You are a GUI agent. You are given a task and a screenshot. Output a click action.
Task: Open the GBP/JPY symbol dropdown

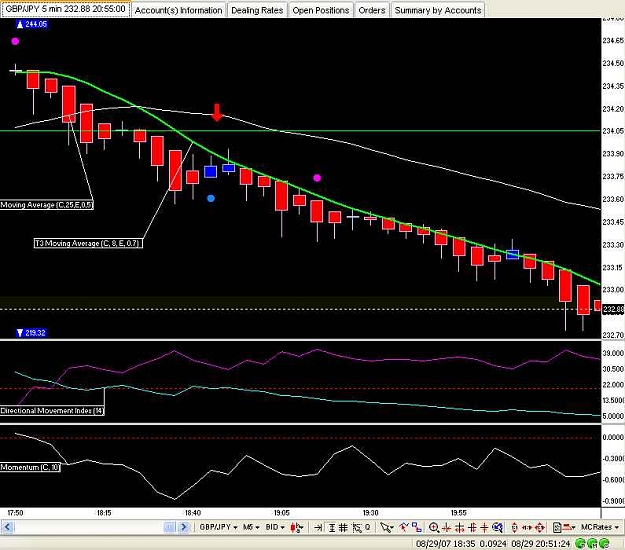218,527
